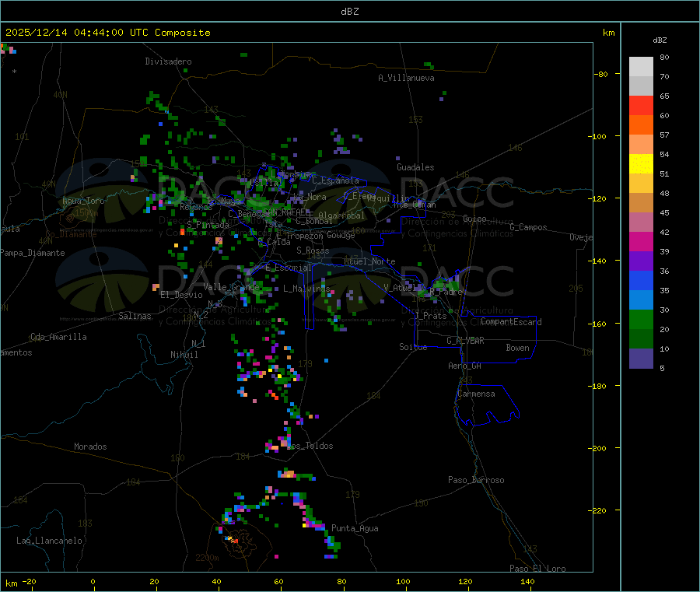Click the CompantEscard label
Screen dimensions: 700x592
[x=511, y=321]
